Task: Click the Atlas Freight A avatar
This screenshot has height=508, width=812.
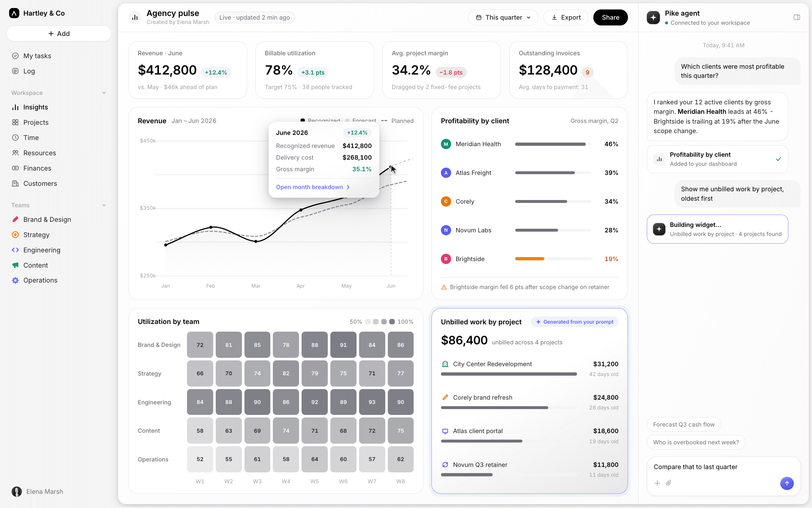Action: point(446,173)
